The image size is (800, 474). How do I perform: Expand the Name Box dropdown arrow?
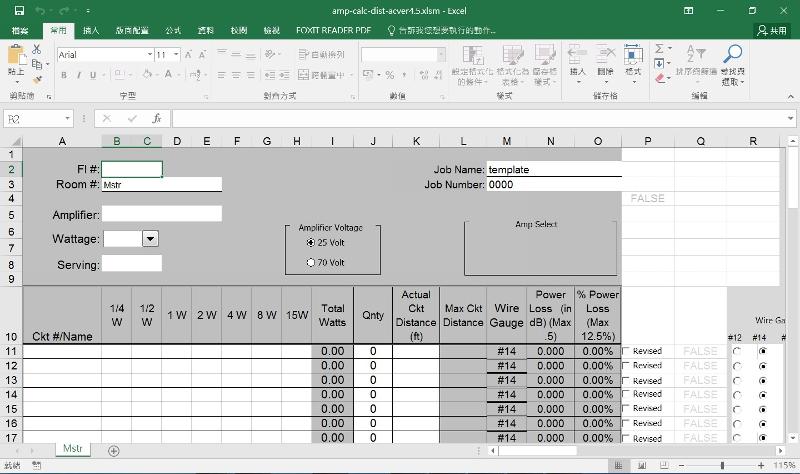coord(67,118)
